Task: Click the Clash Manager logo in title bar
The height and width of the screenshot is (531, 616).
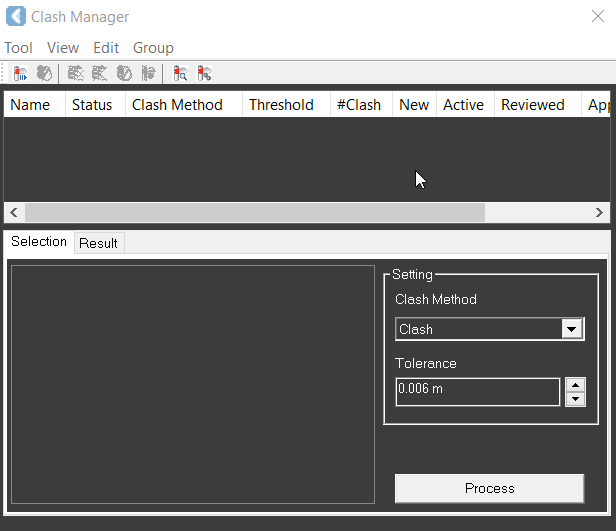Action: [x=16, y=17]
